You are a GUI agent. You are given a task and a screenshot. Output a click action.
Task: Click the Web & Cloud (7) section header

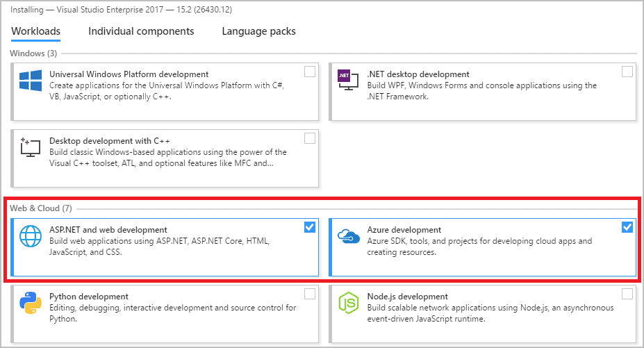40,208
